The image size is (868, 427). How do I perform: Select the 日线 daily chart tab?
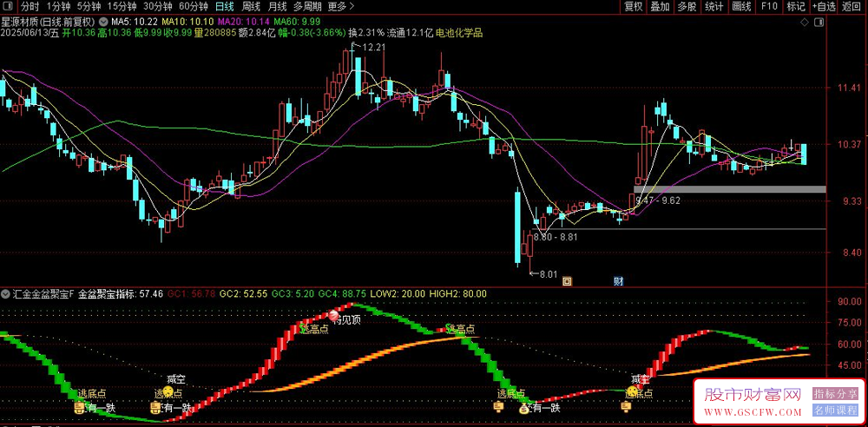pos(224,7)
